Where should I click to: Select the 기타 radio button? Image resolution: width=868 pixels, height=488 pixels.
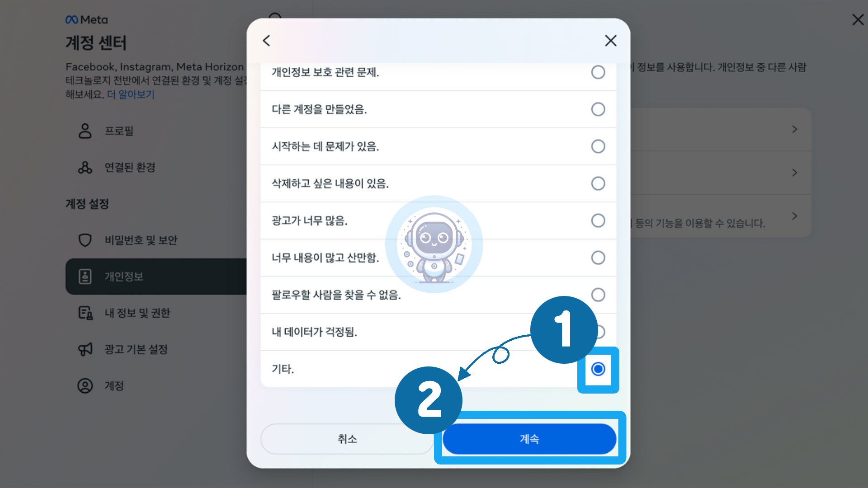click(x=598, y=369)
